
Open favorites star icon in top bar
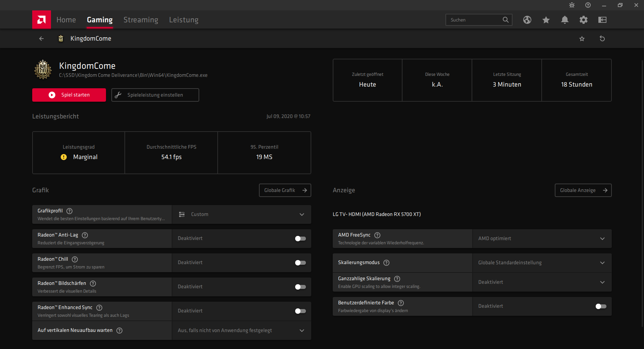click(x=546, y=20)
